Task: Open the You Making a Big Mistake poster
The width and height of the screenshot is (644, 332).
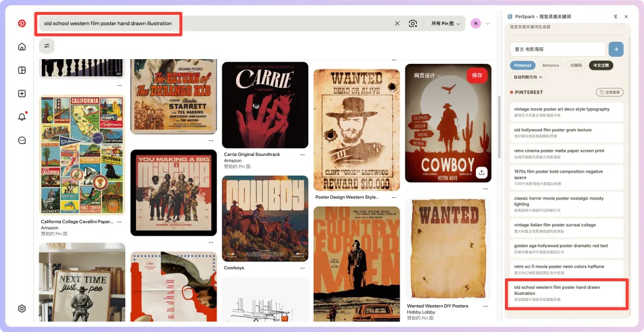Action: click(x=174, y=192)
